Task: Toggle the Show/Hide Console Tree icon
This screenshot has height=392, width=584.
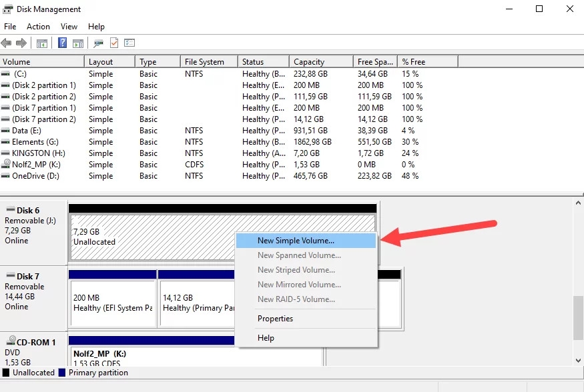Action: click(x=41, y=43)
